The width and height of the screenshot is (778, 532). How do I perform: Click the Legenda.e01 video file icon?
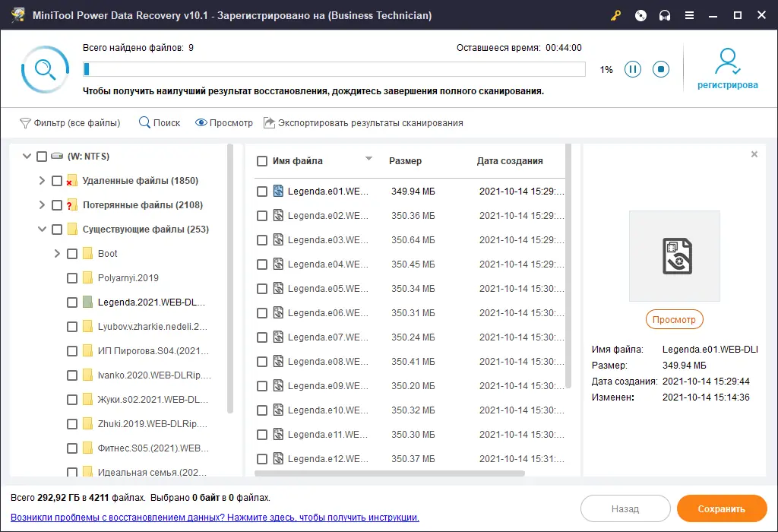278,191
